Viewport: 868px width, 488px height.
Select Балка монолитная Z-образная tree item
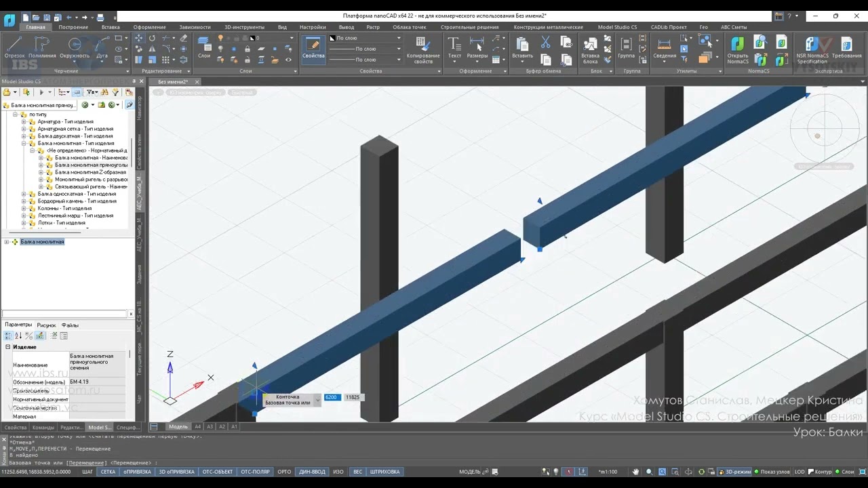[x=90, y=172]
